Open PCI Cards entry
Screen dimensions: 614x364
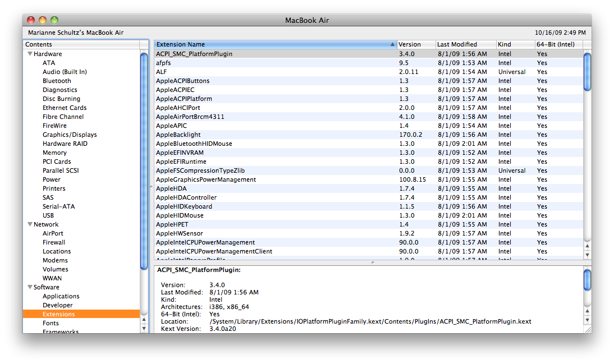[x=57, y=162]
